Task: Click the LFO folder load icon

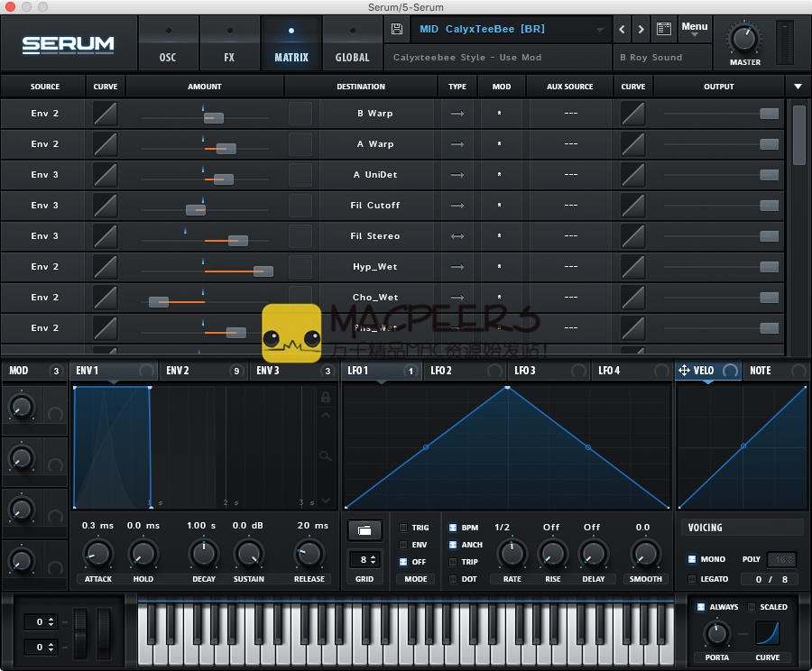Action: [x=364, y=529]
